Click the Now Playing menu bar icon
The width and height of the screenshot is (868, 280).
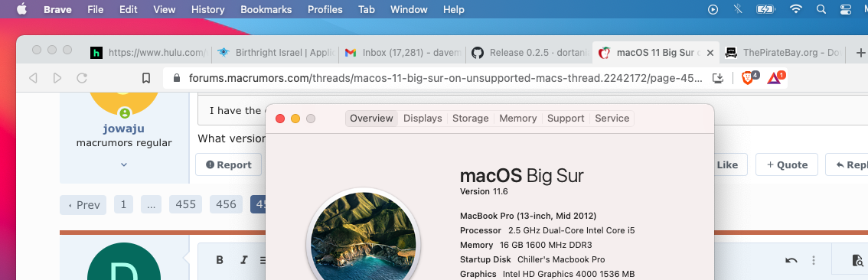[713, 9]
